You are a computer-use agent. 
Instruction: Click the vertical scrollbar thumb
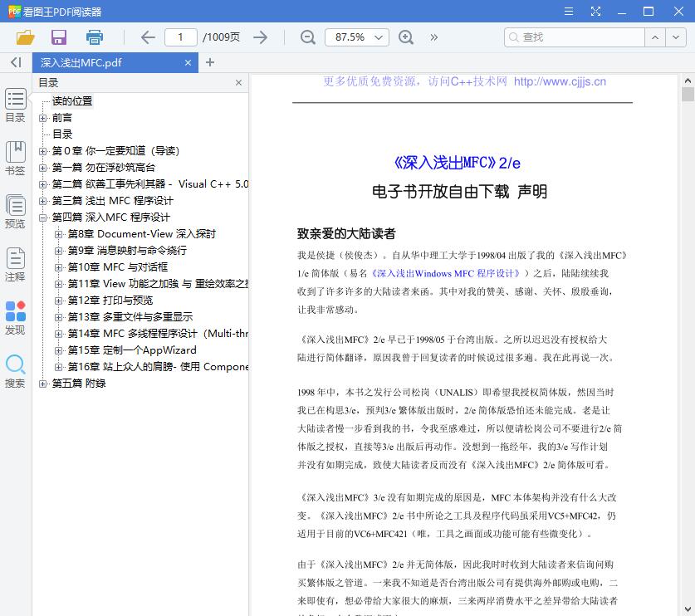688,95
